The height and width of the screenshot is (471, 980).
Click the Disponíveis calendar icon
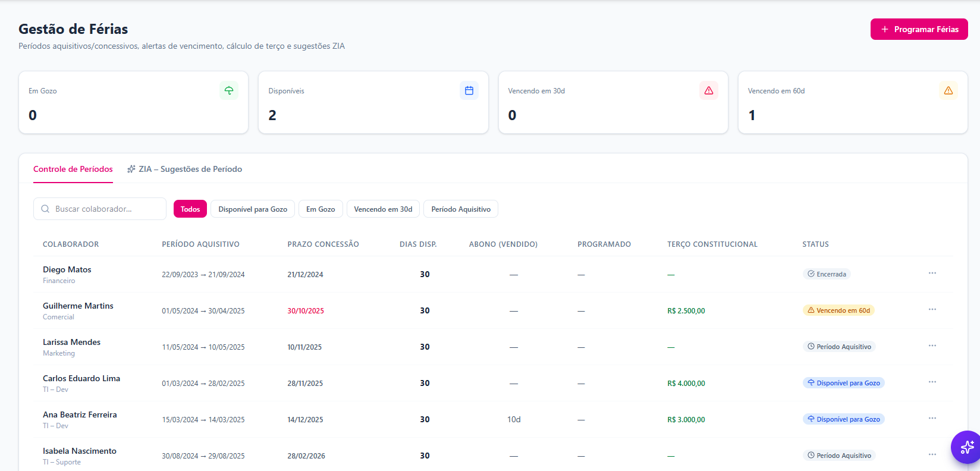(x=469, y=90)
